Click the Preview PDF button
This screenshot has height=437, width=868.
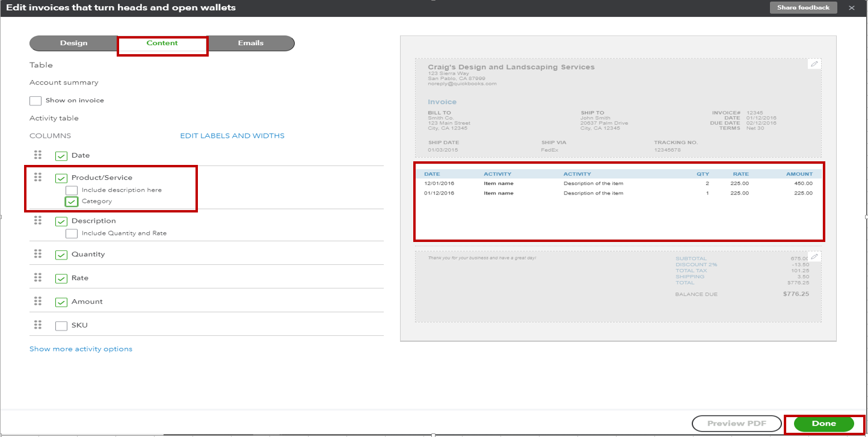point(736,423)
